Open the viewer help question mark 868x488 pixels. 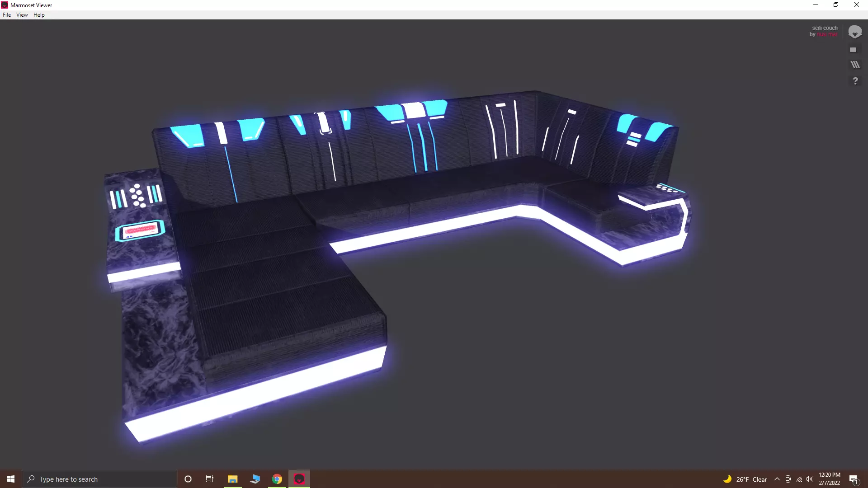[855, 81]
